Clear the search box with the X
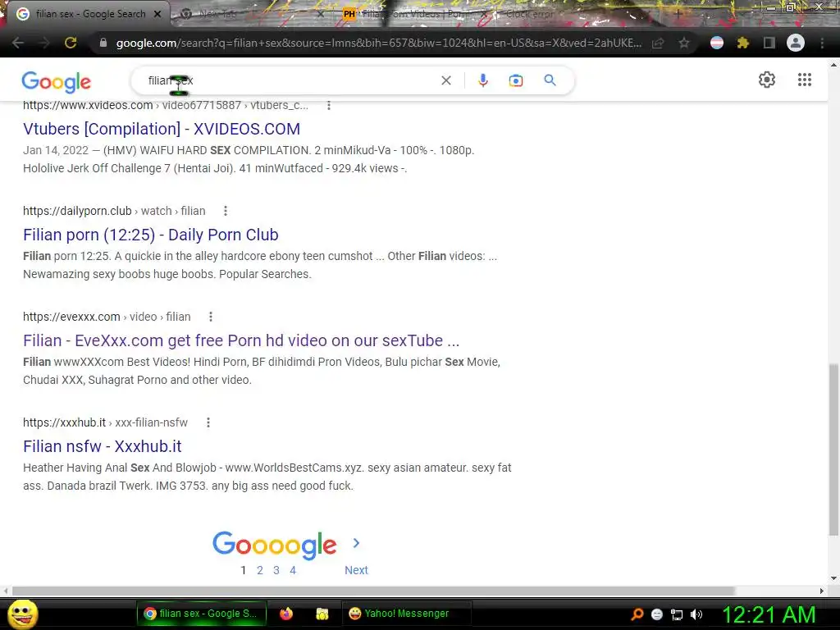This screenshot has height=630, width=840. pos(445,80)
